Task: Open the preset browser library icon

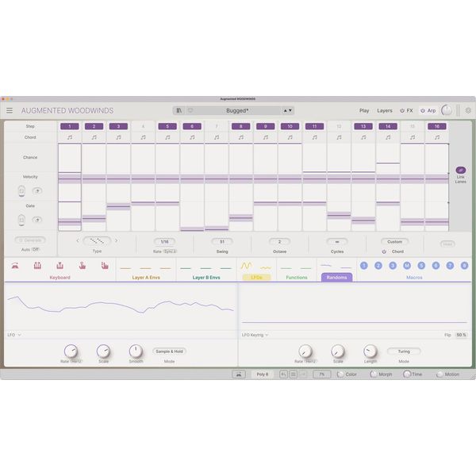Action: click(x=179, y=110)
